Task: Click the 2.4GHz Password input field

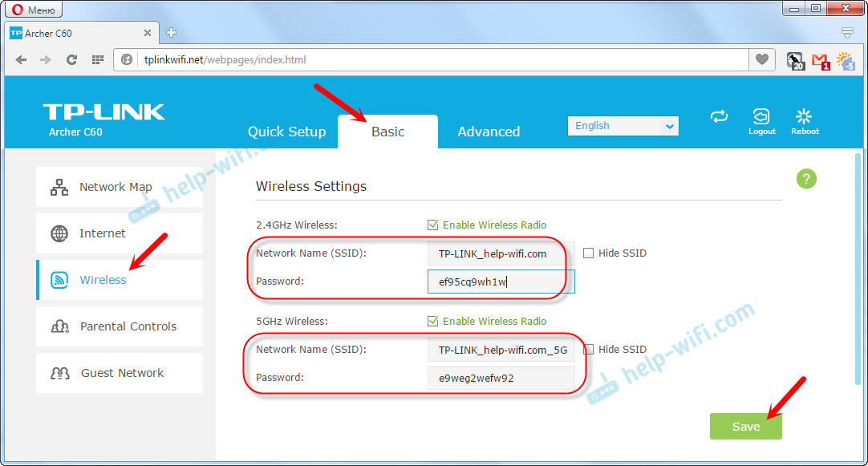Action: [x=501, y=282]
